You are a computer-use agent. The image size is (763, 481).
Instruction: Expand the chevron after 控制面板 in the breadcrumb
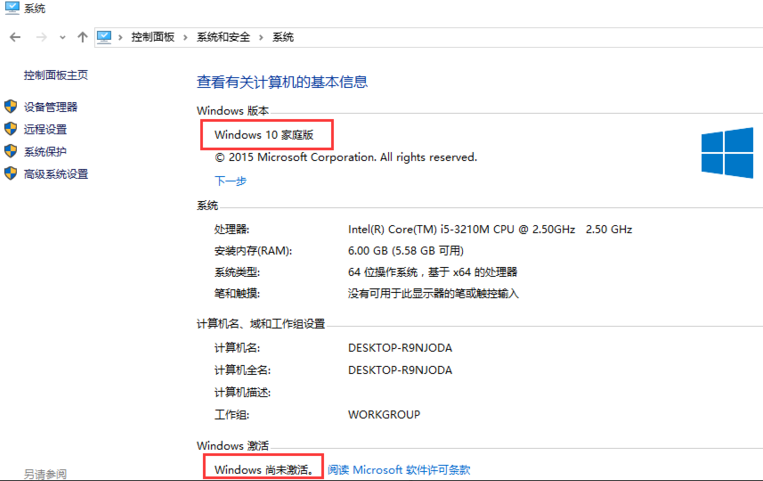[185, 37]
